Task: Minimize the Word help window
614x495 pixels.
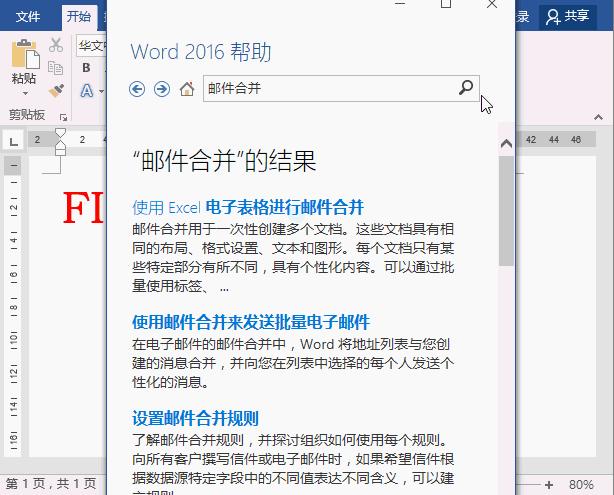Action: pos(400,4)
